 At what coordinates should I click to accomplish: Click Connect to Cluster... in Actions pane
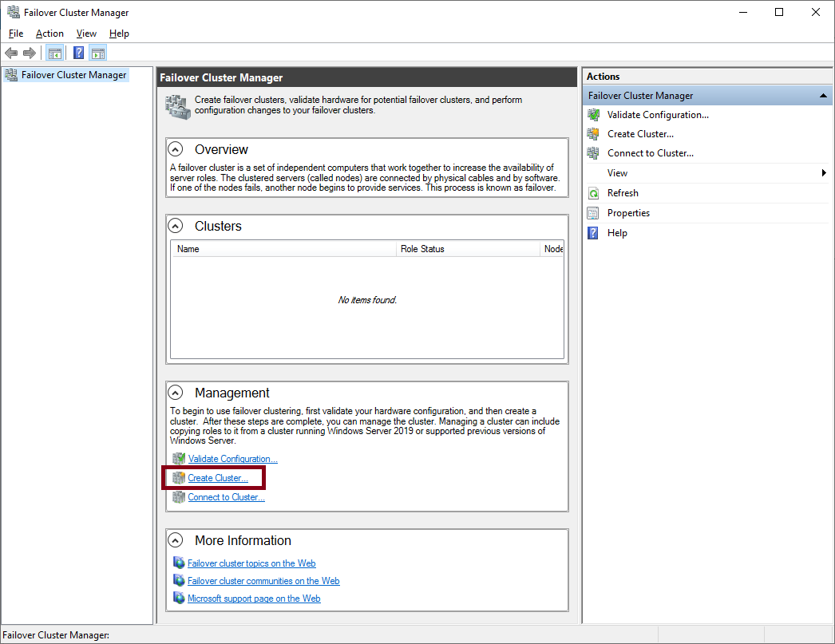651,153
